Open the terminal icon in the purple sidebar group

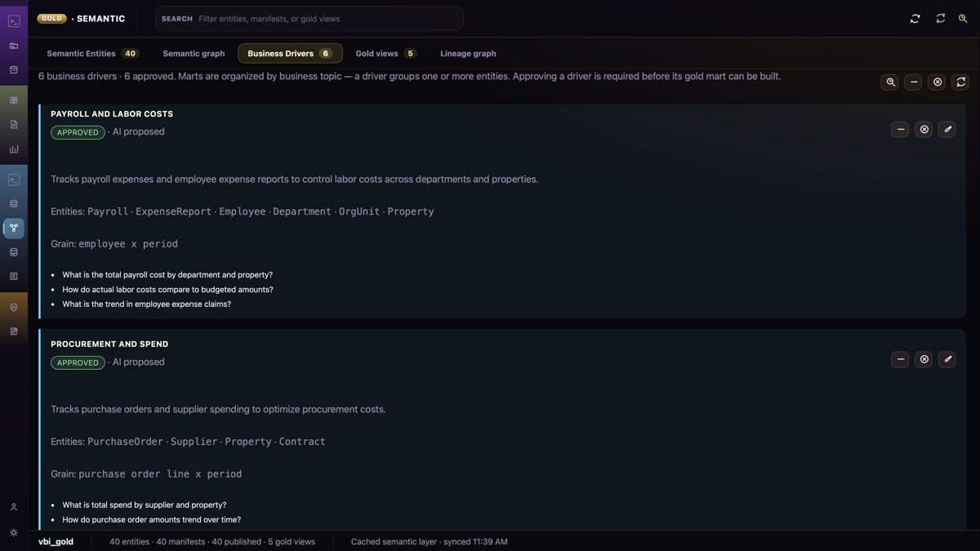14,21
